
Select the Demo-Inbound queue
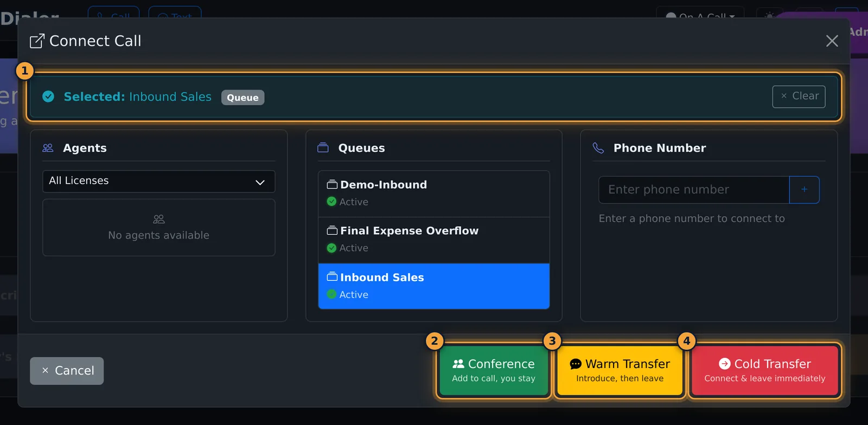pos(434,194)
